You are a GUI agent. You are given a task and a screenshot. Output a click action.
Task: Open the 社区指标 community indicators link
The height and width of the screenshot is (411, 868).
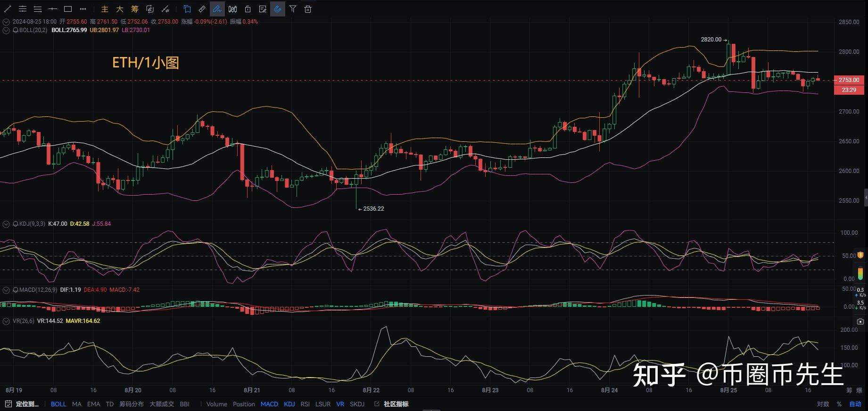tap(391, 404)
